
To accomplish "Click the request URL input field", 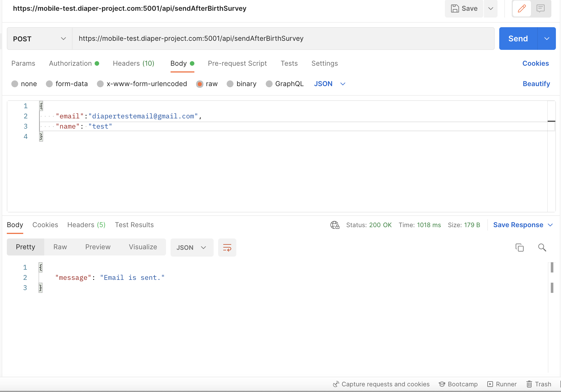I will coord(283,39).
